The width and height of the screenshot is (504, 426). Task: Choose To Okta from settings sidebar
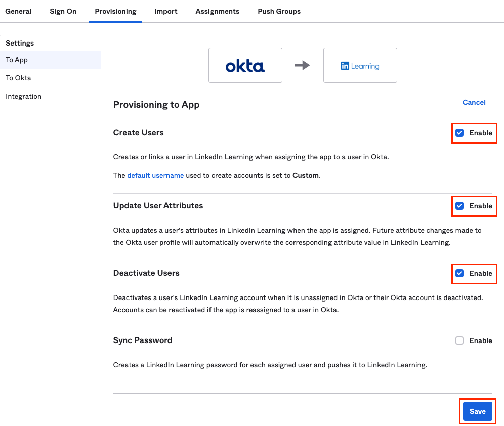pos(18,78)
